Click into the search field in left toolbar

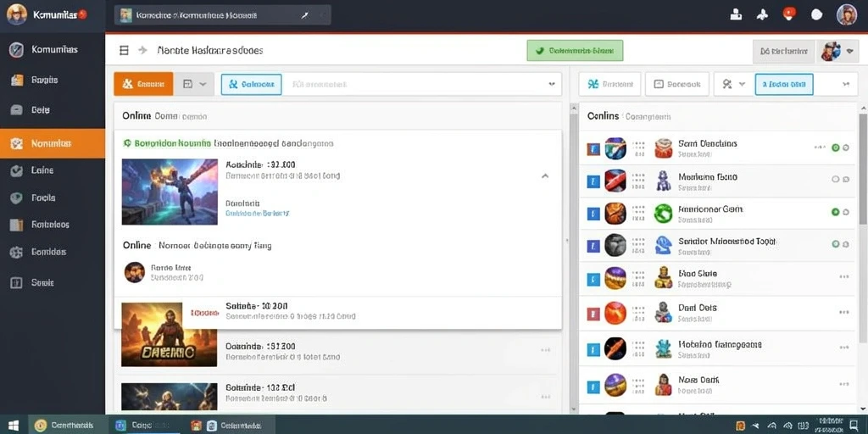pyautogui.click(x=413, y=85)
